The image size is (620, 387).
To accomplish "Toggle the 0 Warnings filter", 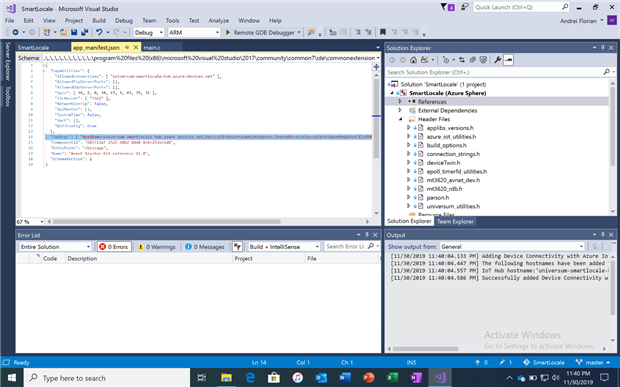I will (156, 247).
